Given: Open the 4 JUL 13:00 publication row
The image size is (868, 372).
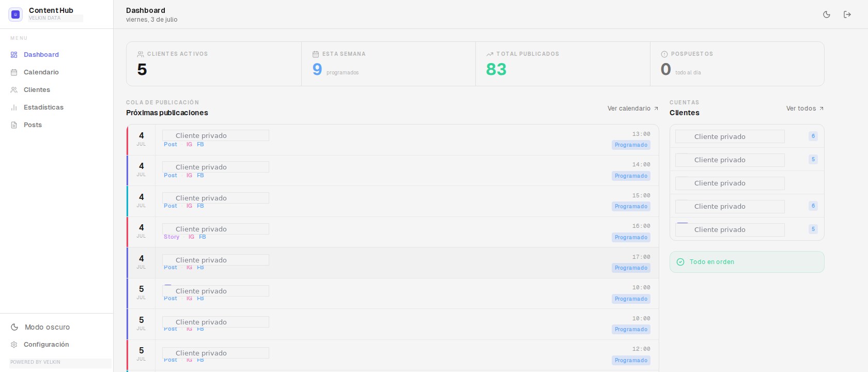Looking at the screenshot, I should coord(393,140).
